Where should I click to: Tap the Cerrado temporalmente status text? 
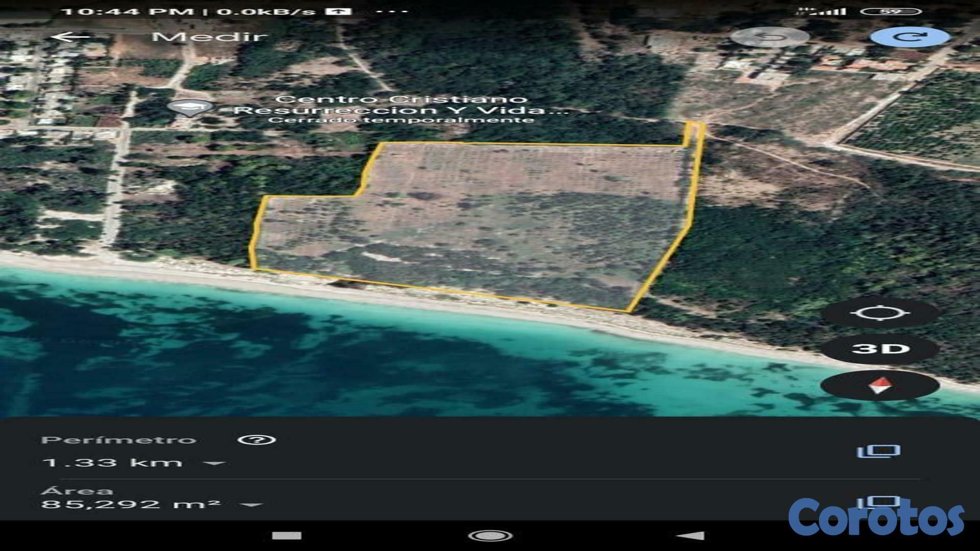[x=401, y=120]
